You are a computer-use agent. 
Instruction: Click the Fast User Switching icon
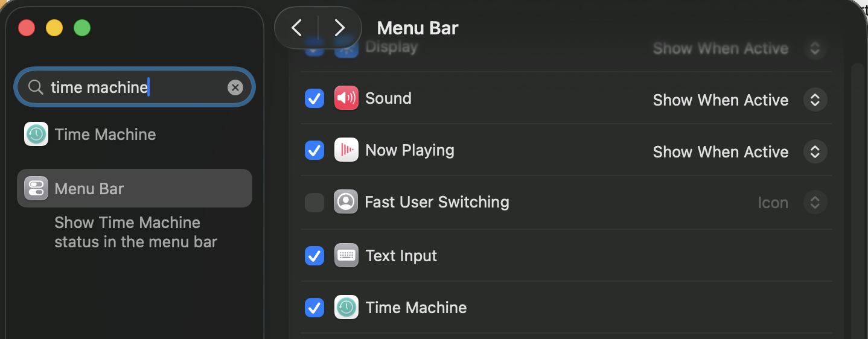pos(346,202)
